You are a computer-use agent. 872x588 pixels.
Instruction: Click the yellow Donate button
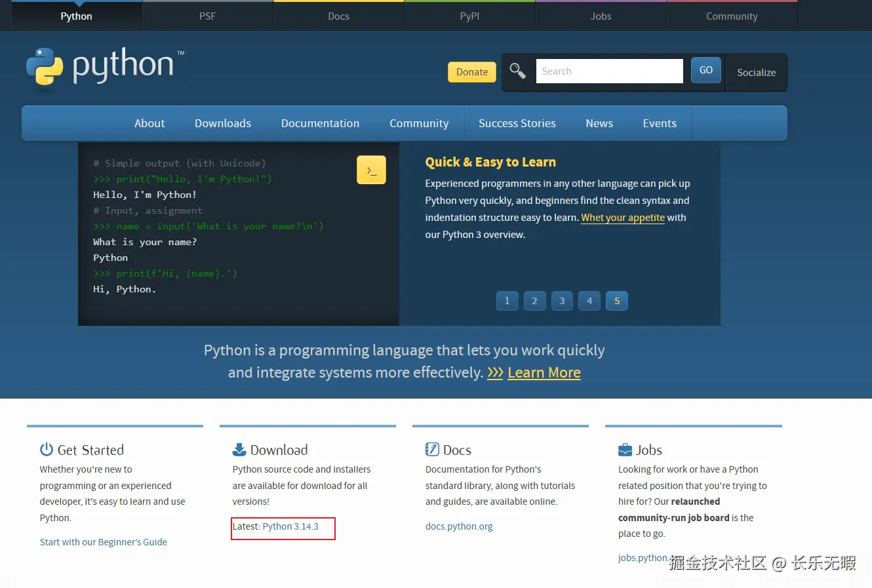472,72
